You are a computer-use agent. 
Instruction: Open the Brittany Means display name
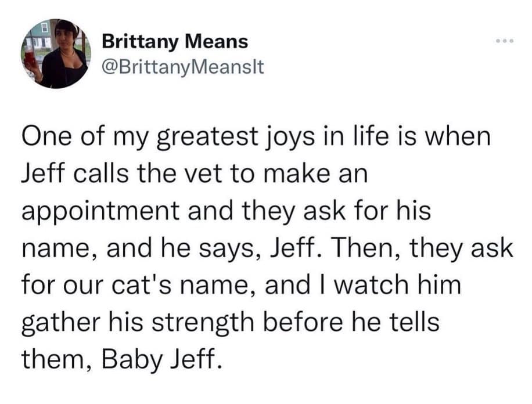[x=175, y=42]
